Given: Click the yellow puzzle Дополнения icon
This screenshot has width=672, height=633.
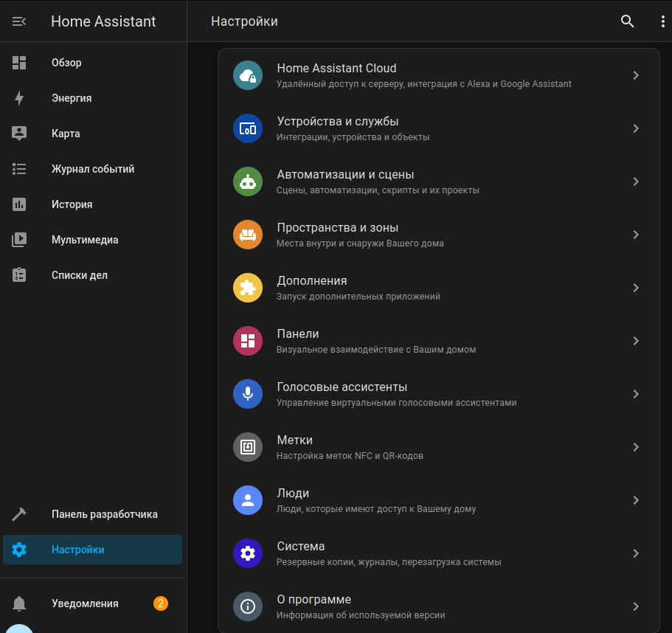Looking at the screenshot, I should pyautogui.click(x=248, y=288).
